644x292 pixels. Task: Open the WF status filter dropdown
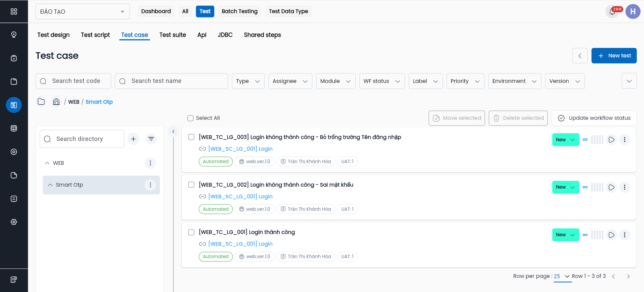coord(382,81)
